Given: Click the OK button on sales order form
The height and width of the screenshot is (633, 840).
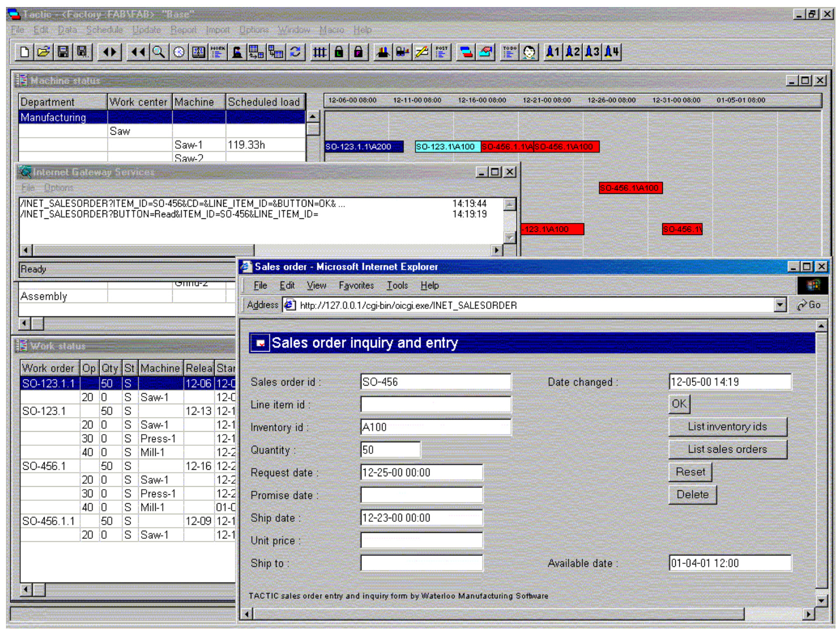Looking at the screenshot, I should pos(679,404).
